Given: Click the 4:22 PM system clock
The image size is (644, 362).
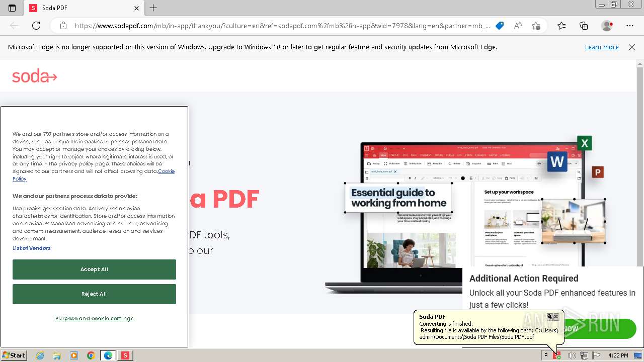Looking at the screenshot, I should [618, 355].
